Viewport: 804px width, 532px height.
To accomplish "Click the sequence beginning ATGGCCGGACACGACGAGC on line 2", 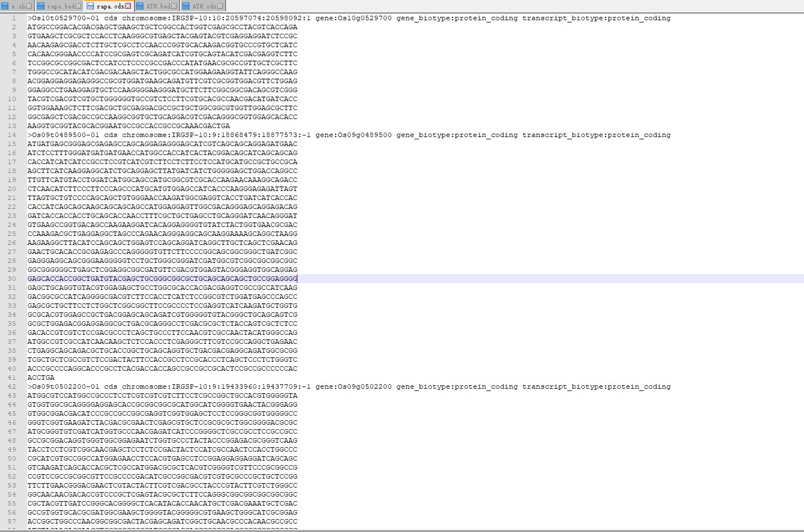I will [x=162, y=27].
